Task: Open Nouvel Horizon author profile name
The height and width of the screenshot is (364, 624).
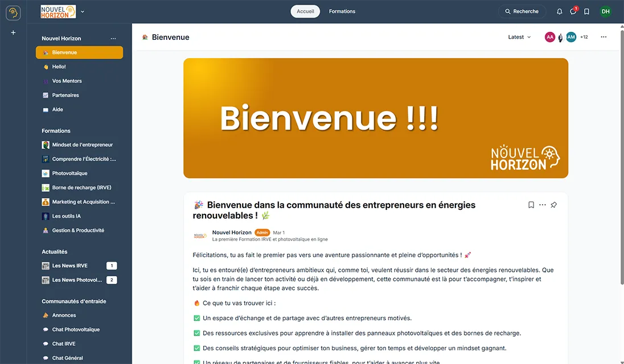Action: click(232, 233)
